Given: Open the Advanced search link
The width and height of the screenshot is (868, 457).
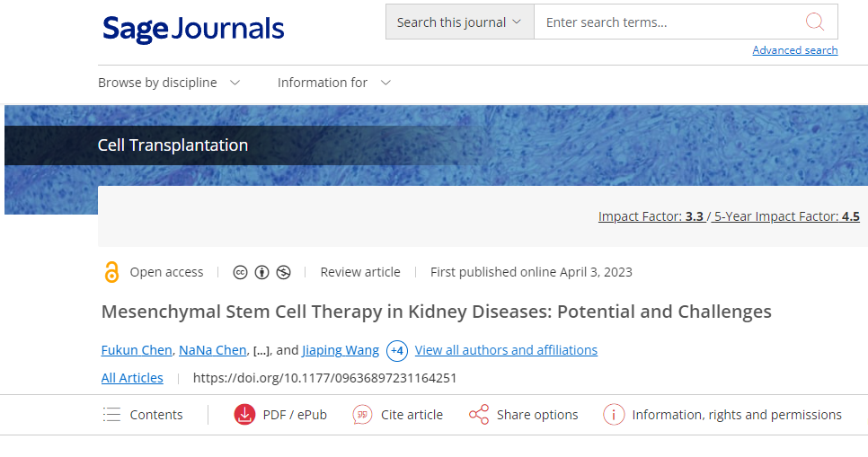Looking at the screenshot, I should click(794, 50).
